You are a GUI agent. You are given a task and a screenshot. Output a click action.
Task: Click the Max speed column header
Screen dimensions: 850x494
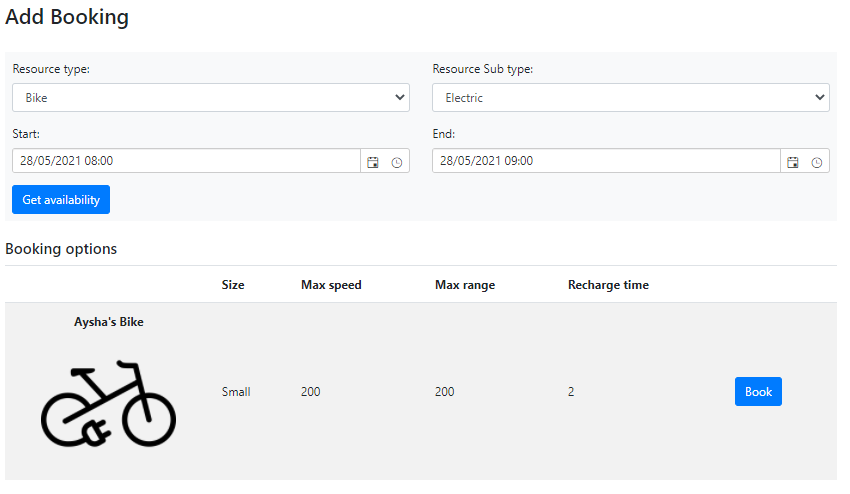point(331,285)
